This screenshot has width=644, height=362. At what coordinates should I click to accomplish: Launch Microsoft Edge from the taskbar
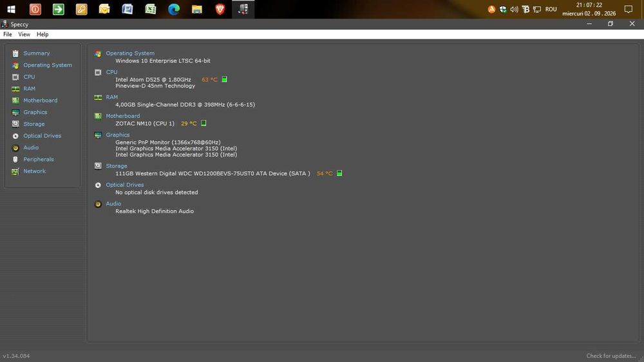click(174, 9)
